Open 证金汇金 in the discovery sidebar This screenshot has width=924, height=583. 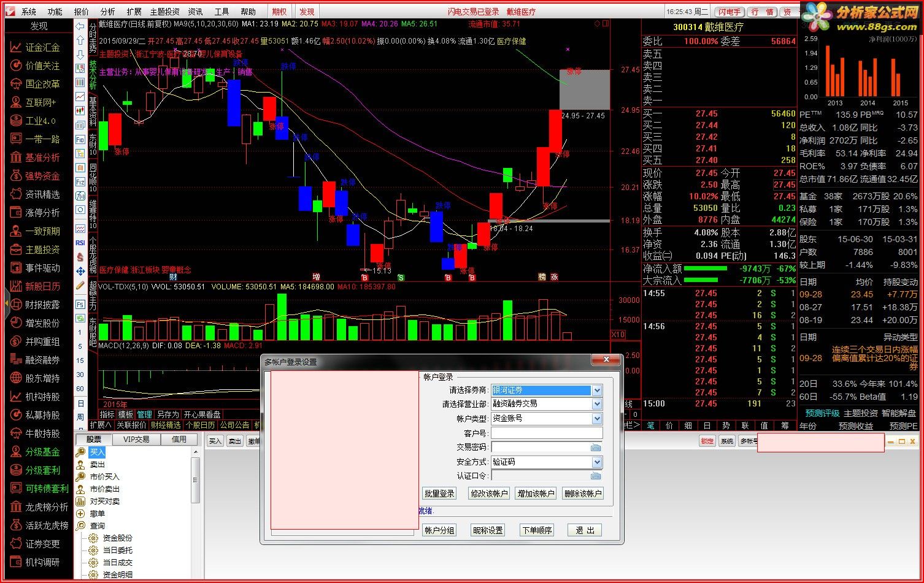pos(36,47)
